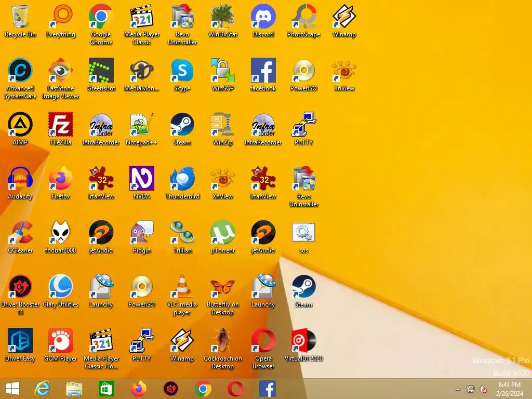Viewport: 532px width, 399px height.
Task: Launch Chrome from the taskbar
Action: tap(203, 389)
